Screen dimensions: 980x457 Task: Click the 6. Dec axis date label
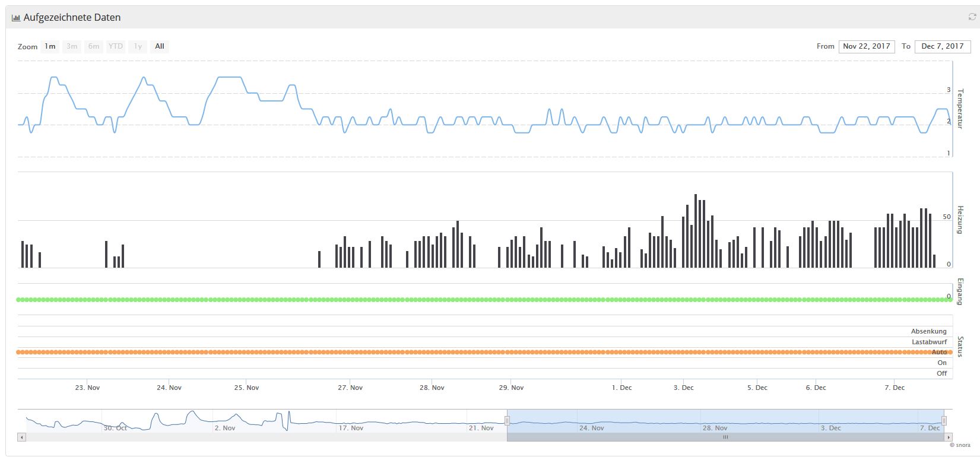click(816, 388)
